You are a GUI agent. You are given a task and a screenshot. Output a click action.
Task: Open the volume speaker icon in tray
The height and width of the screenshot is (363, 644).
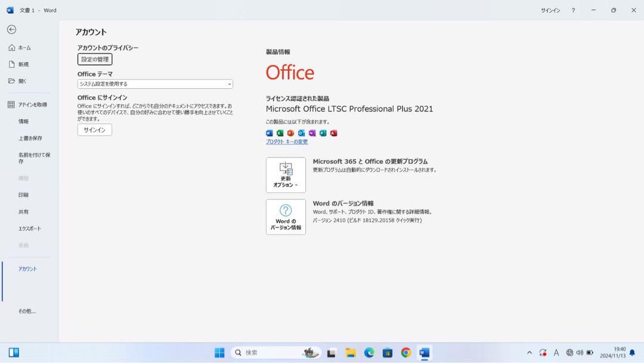click(x=580, y=353)
